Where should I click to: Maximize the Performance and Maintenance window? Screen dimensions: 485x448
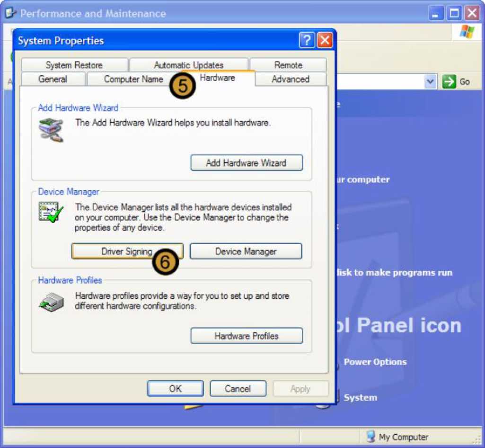click(x=454, y=13)
